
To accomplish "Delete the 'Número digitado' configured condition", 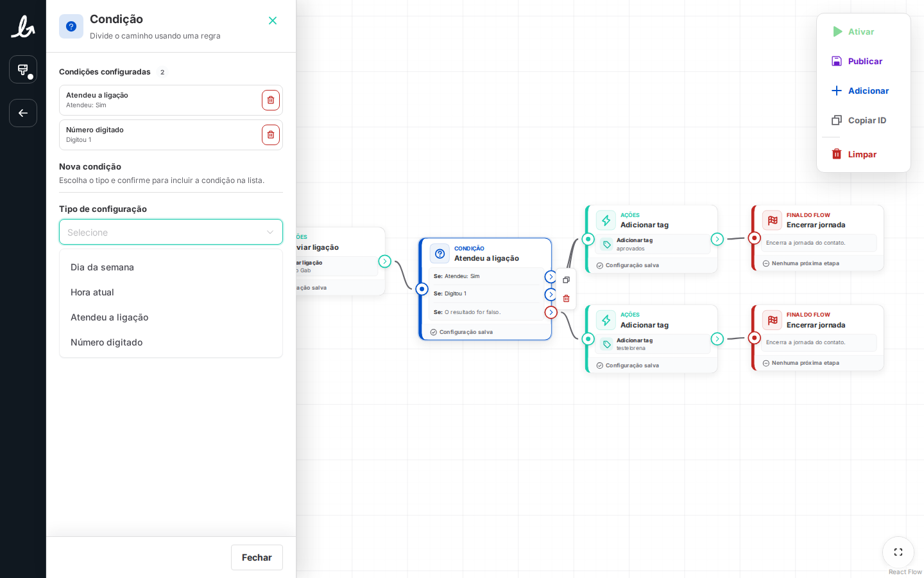I will coord(271,135).
